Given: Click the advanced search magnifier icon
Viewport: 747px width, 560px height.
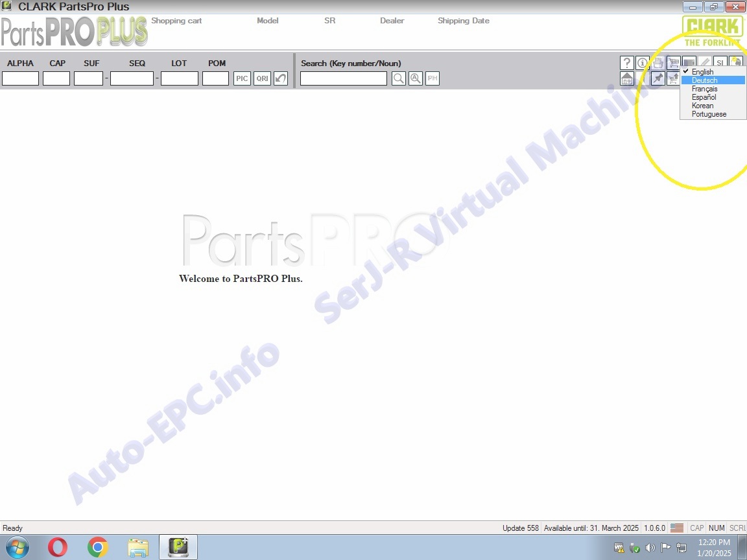Looking at the screenshot, I should [x=416, y=78].
